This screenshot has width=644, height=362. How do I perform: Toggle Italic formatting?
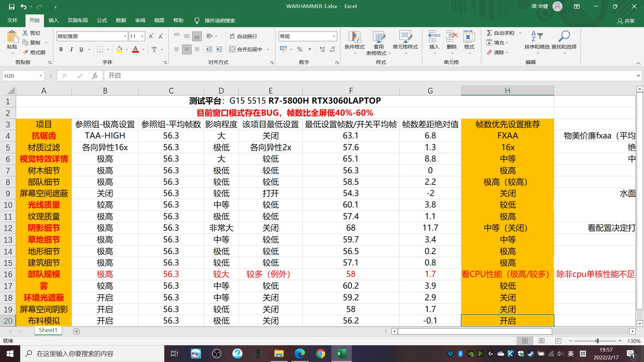coord(71,49)
